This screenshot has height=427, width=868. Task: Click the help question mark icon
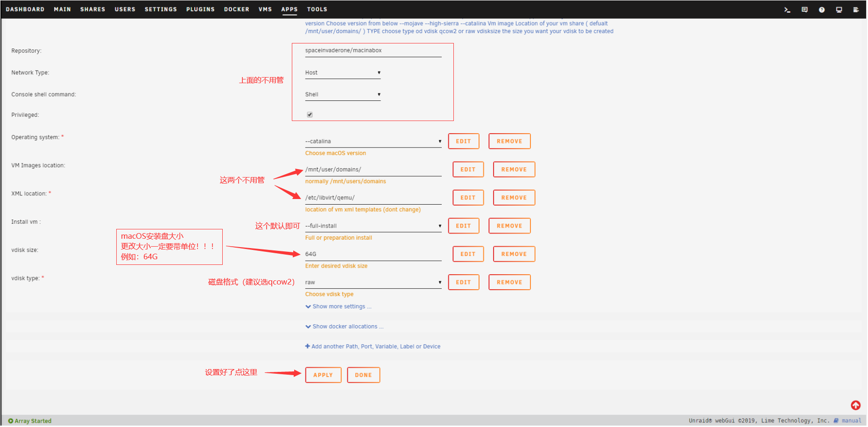pos(822,10)
